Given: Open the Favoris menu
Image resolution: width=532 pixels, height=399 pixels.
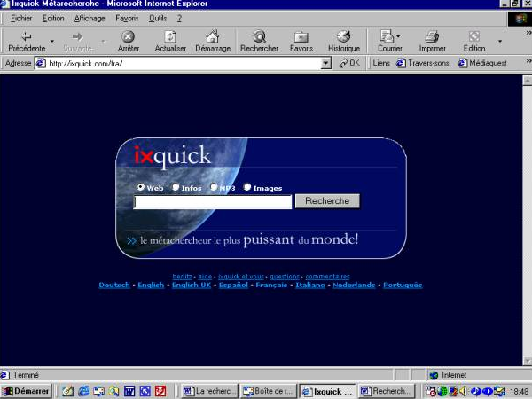Looking at the screenshot, I should click(x=127, y=19).
